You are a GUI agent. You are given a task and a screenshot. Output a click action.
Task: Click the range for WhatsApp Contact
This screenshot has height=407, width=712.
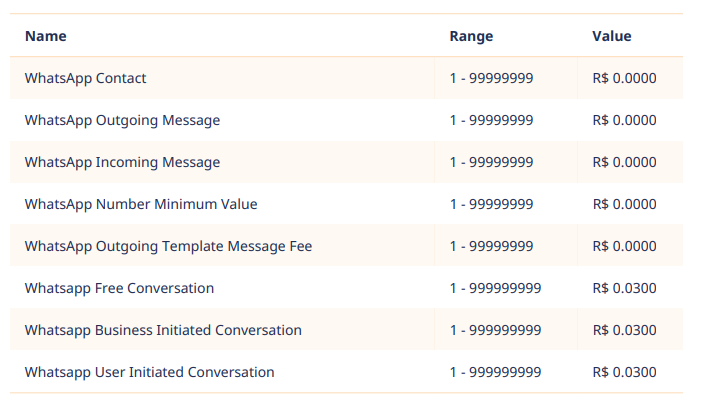pyautogui.click(x=491, y=78)
